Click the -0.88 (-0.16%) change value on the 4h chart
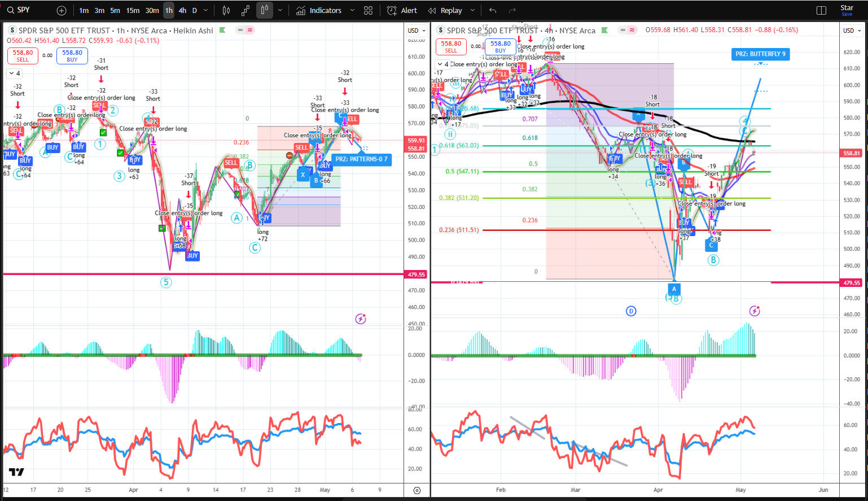868x501 pixels. [x=777, y=30]
